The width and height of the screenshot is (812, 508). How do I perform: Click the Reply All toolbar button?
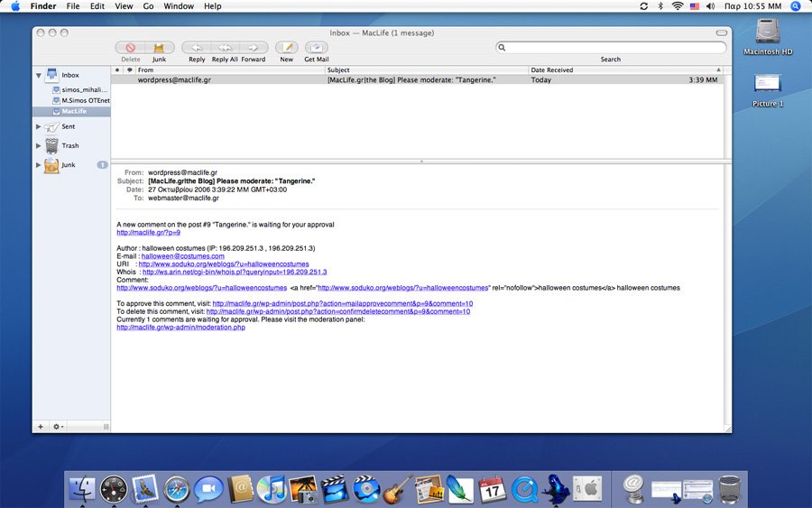(x=225, y=48)
